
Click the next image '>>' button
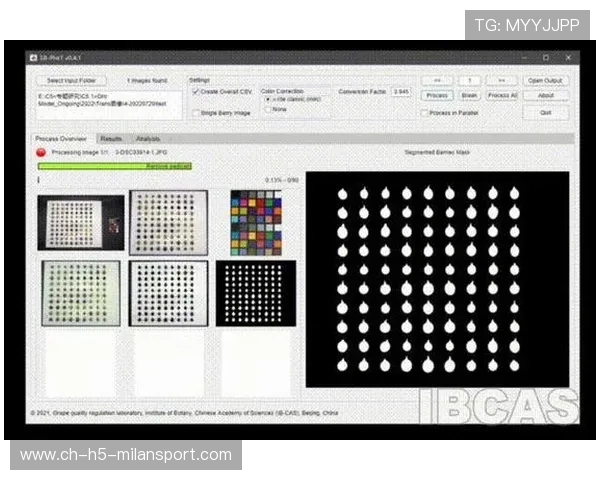click(x=500, y=80)
